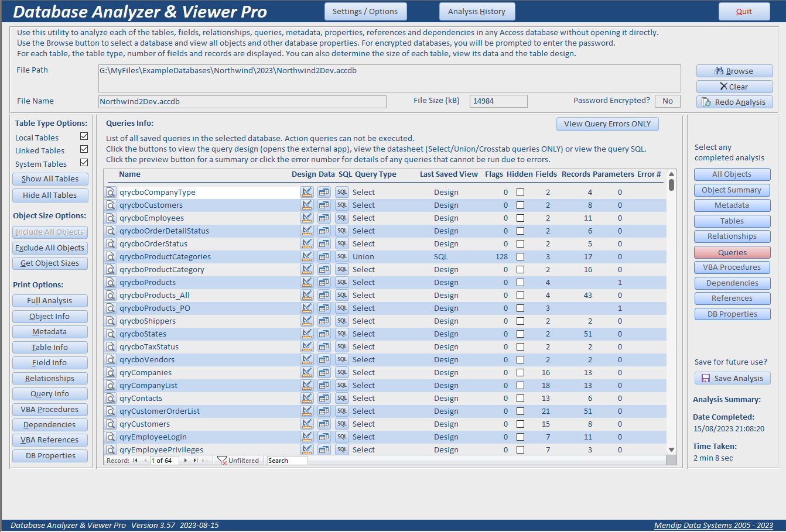Untick the Local Tables checkbox
This screenshot has width=786, height=532.
84,136
